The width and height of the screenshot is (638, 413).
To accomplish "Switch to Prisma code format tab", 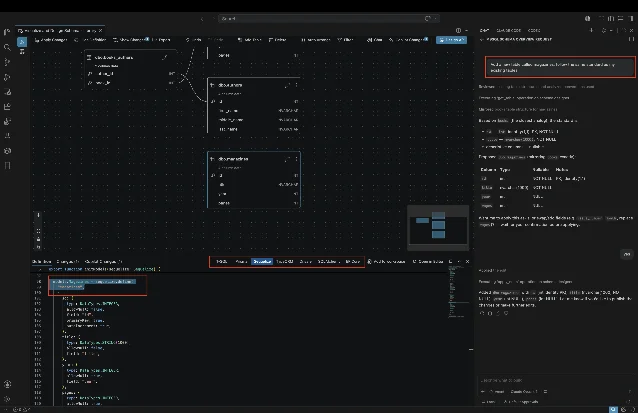I will [241, 262].
